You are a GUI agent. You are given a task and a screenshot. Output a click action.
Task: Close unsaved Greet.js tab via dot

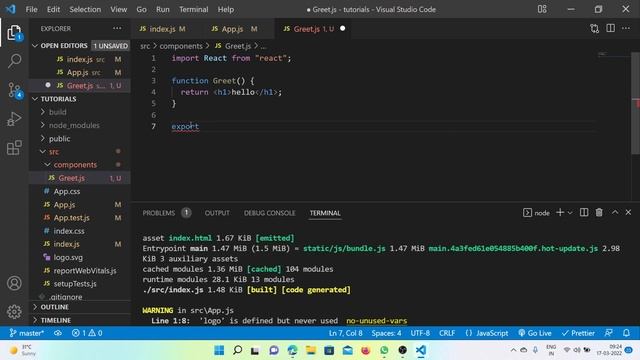342,28
